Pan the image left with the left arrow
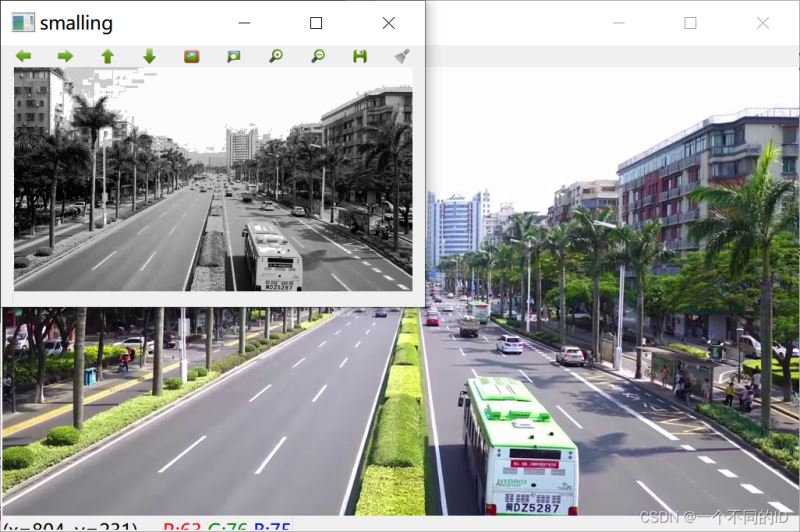 coord(23,56)
